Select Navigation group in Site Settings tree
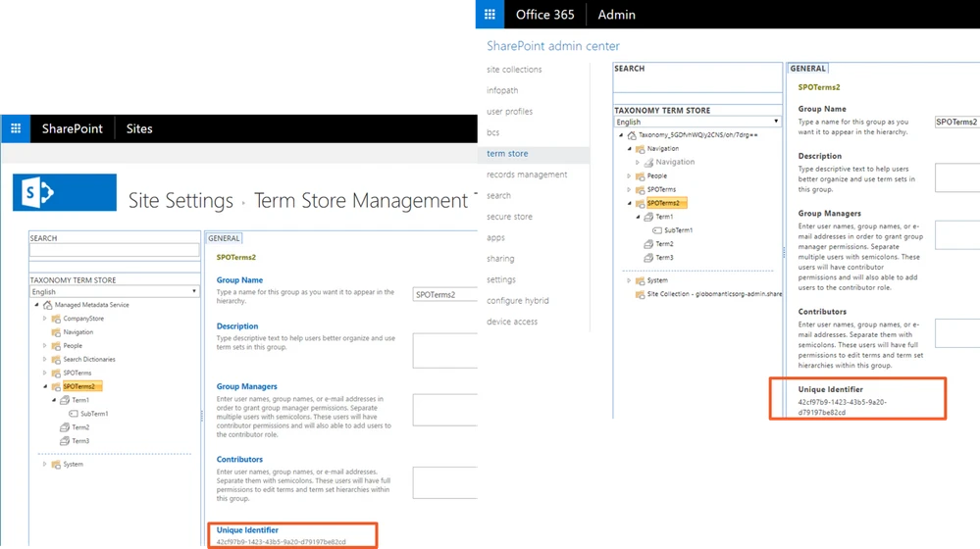 coord(78,332)
